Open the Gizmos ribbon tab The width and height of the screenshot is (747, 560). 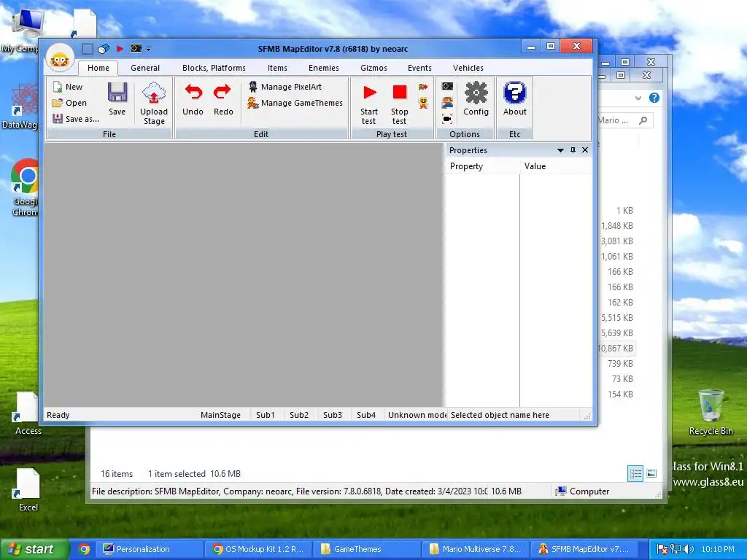(x=373, y=68)
